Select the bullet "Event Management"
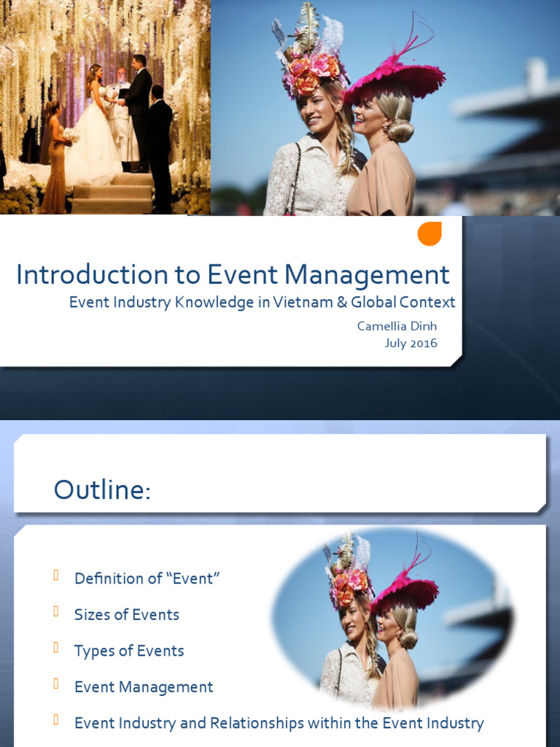Viewport: 560px width, 747px height. coord(144,687)
